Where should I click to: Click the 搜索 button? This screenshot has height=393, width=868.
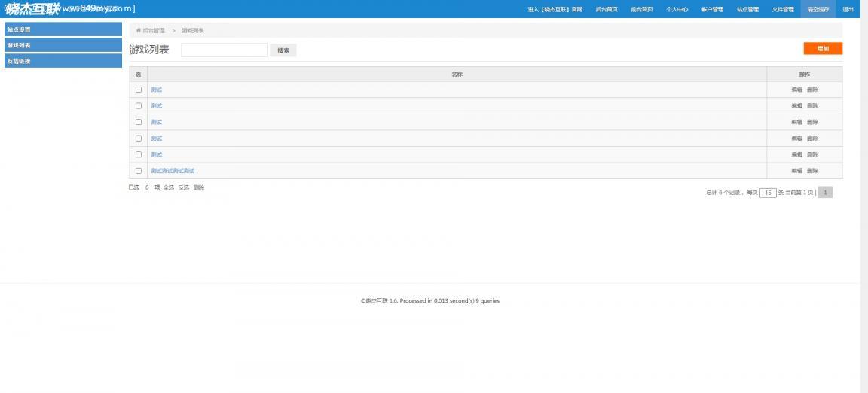coord(283,50)
